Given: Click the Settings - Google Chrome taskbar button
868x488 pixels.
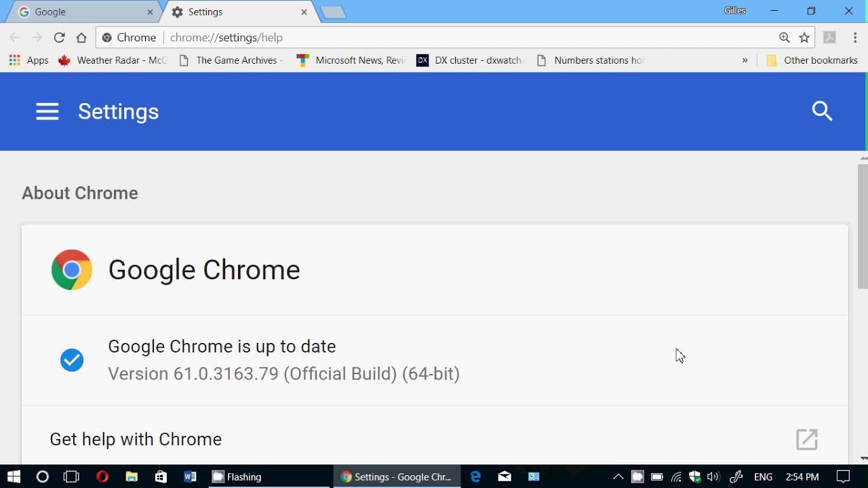Looking at the screenshot, I should (397, 477).
